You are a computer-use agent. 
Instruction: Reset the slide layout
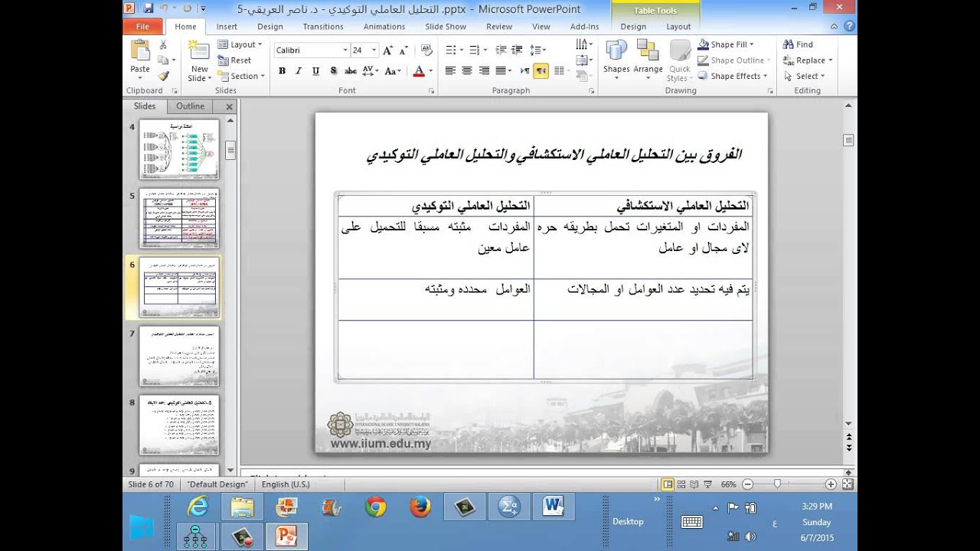[x=234, y=60]
